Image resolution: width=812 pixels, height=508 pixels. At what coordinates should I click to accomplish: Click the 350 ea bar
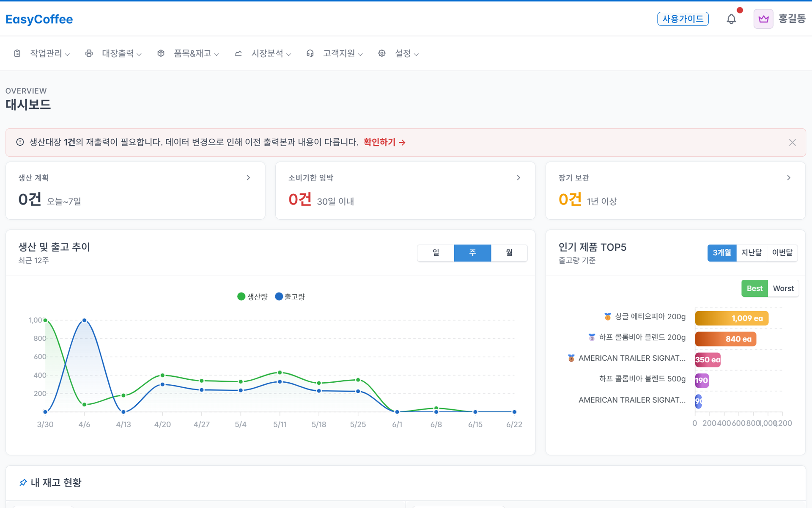point(708,360)
